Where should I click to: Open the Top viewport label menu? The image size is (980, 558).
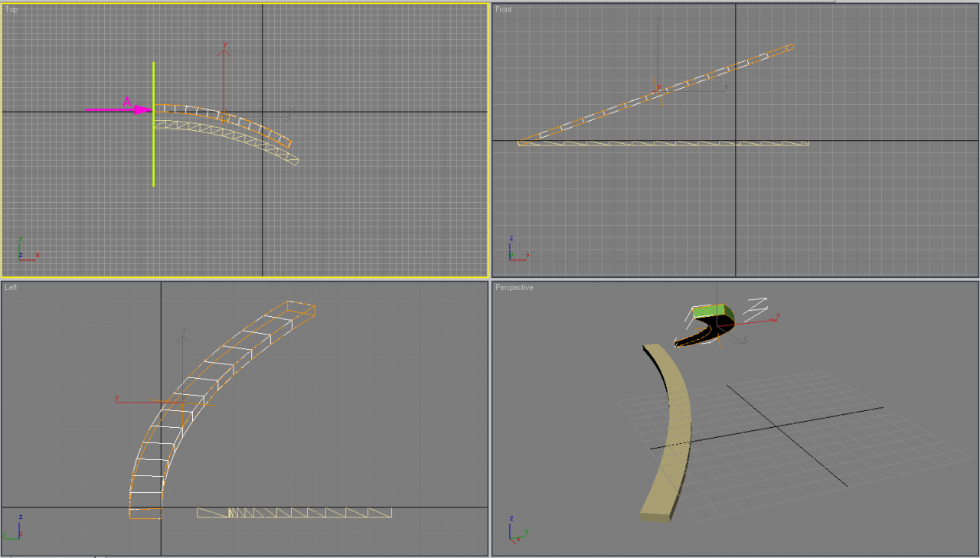(x=11, y=9)
